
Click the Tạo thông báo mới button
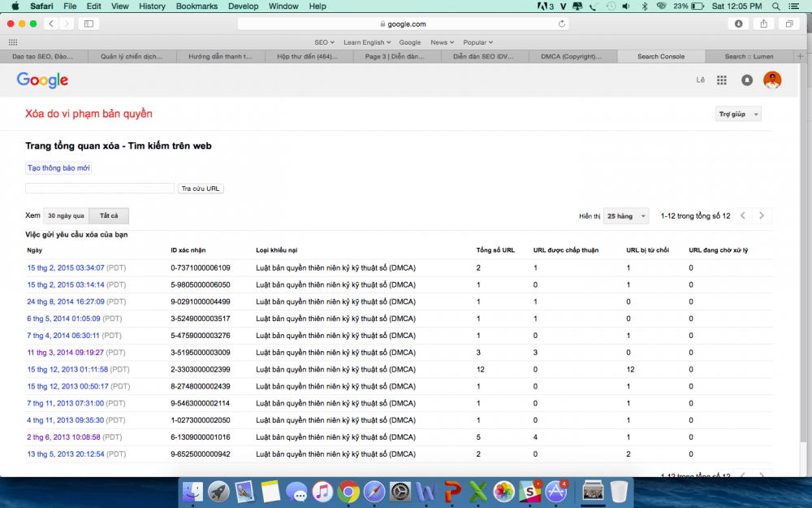[x=58, y=168]
